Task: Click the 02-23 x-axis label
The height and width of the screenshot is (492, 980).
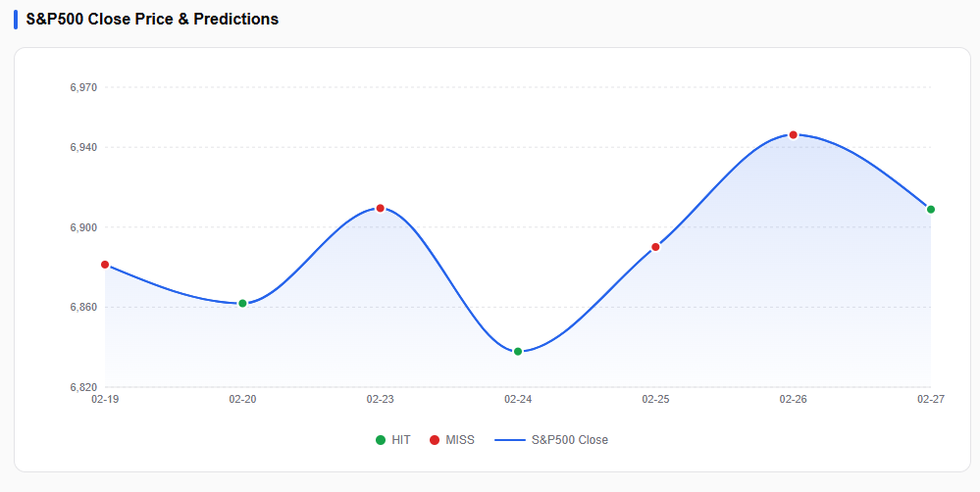Action: 380,399
